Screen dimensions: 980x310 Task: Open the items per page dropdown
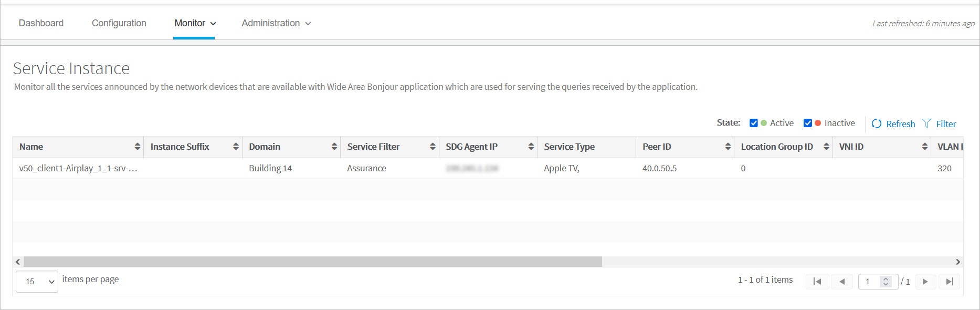[x=37, y=282]
